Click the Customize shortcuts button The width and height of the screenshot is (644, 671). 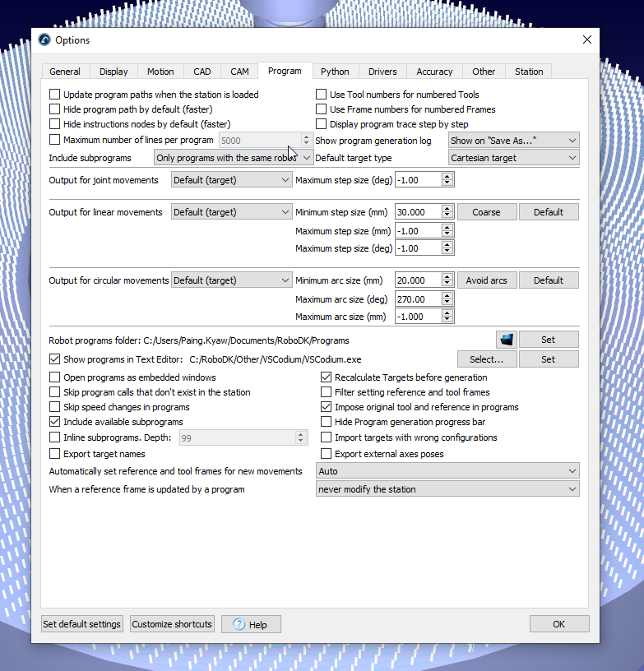click(172, 624)
